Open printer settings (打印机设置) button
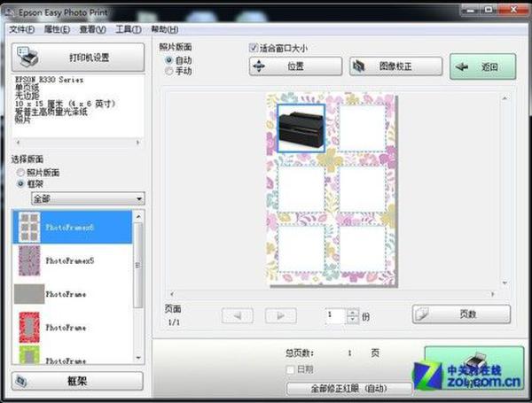Viewport: 532px width, 403px height. [78, 58]
